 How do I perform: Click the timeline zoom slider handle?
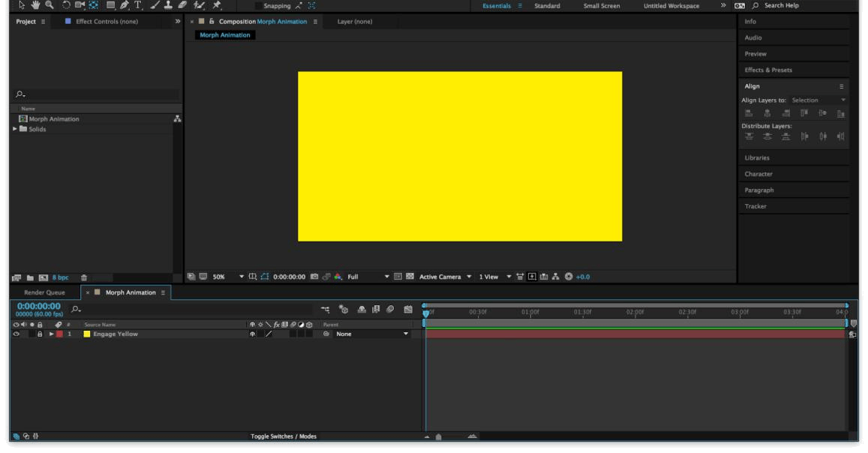[x=438, y=436]
